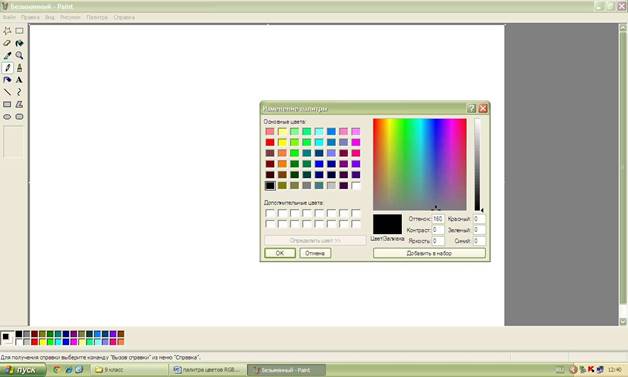Click the Оттенок hue input field
The image size is (628, 377).
(x=438, y=219)
